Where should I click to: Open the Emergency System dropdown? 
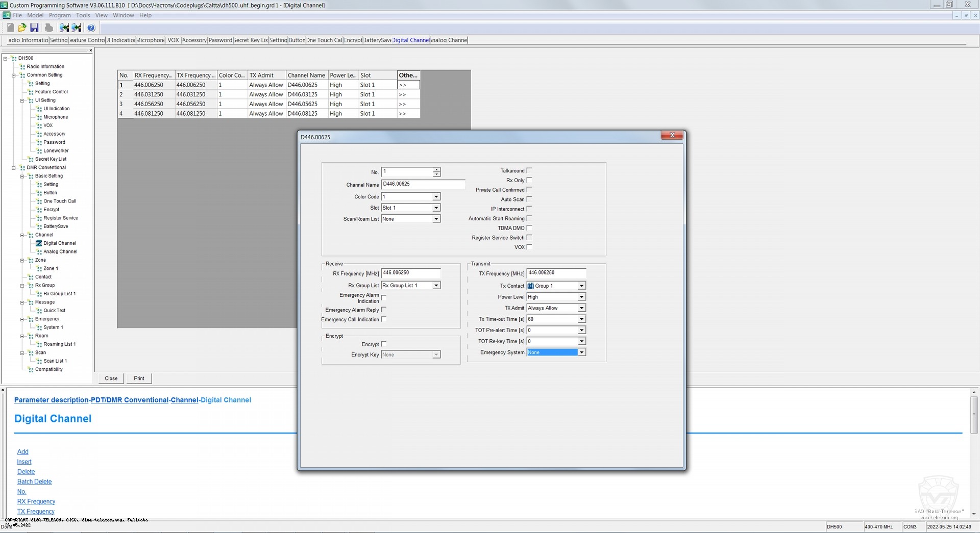(x=581, y=352)
